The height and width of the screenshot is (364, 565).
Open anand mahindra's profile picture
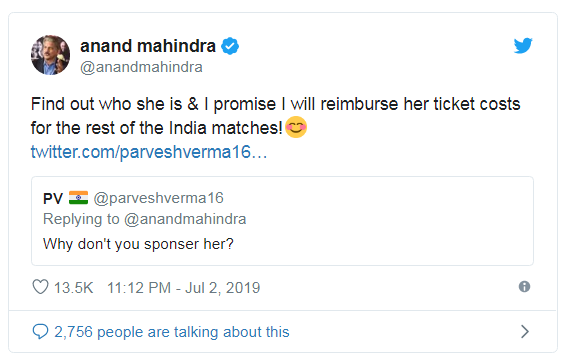50,55
